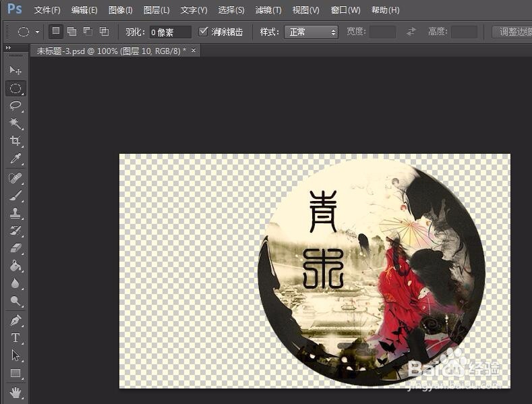Click the 羽化 feather value field
Viewport: 532px width, 404px height.
[x=171, y=32]
